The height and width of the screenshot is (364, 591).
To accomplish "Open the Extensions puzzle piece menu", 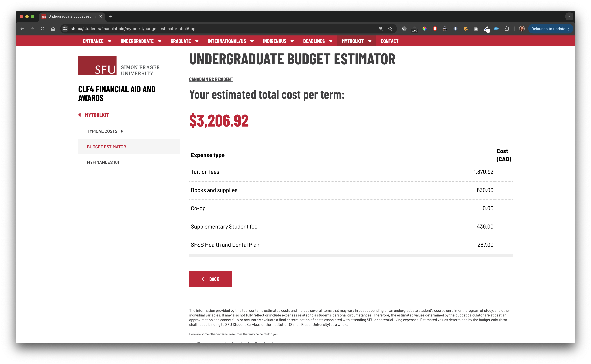I will pyautogui.click(x=507, y=29).
